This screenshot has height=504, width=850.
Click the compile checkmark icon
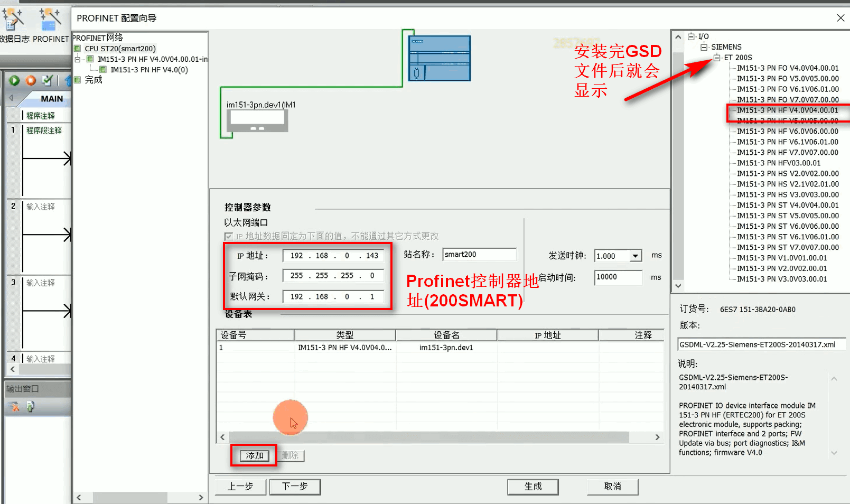(x=48, y=80)
